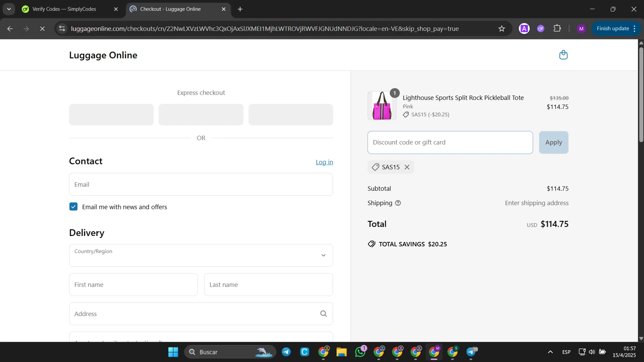Click the battery tray icon
The height and width of the screenshot is (362, 644).
click(x=602, y=352)
